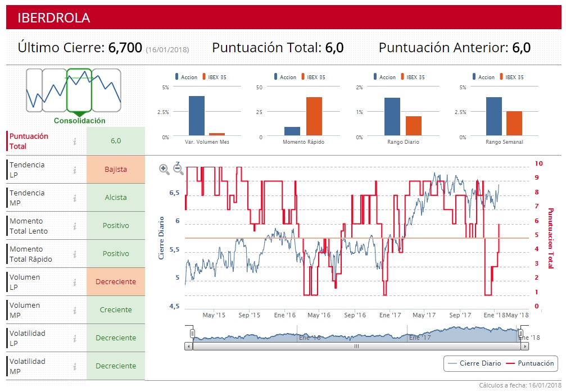Click the IBERDROLA header title

pos(54,17)
